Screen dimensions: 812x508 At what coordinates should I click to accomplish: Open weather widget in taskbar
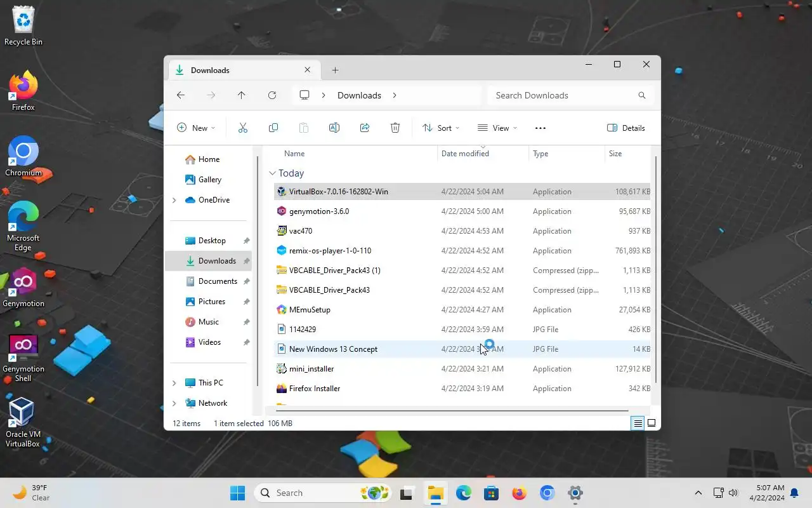pos(32,493)
